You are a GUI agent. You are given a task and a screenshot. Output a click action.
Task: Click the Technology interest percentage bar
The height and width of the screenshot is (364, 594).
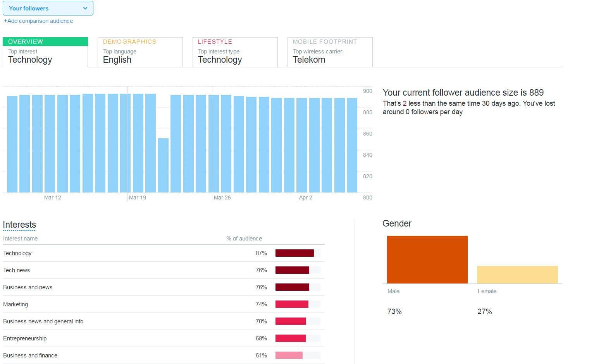(x=294, y=253)
